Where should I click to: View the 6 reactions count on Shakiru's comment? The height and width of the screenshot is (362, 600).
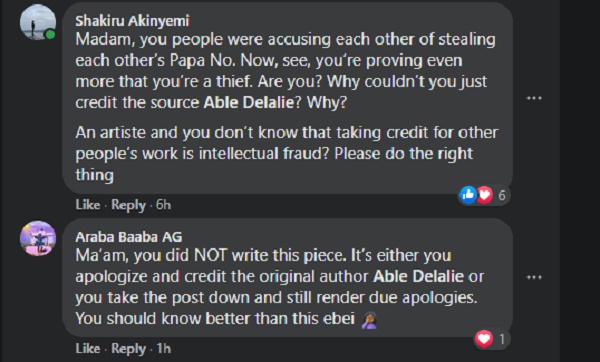(502, 195)
